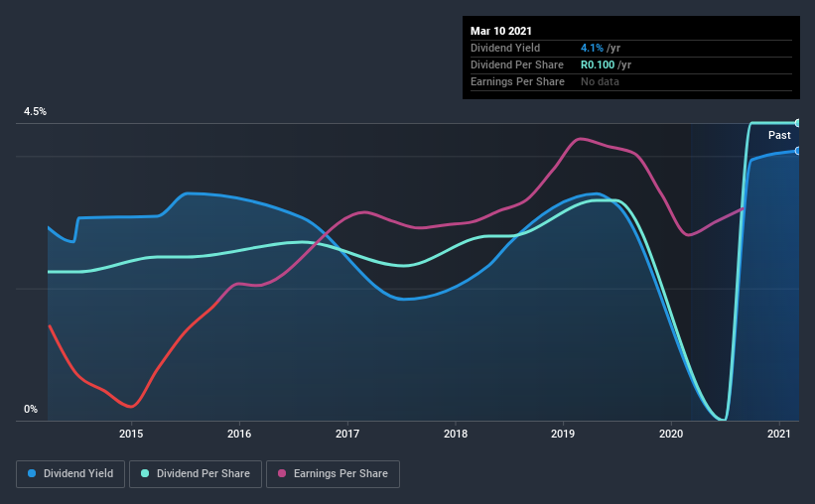Click tooltip's 'Earnings Per Share' row label
The width and height of the screenshot is (815, 504).
(x=517, y=81)
